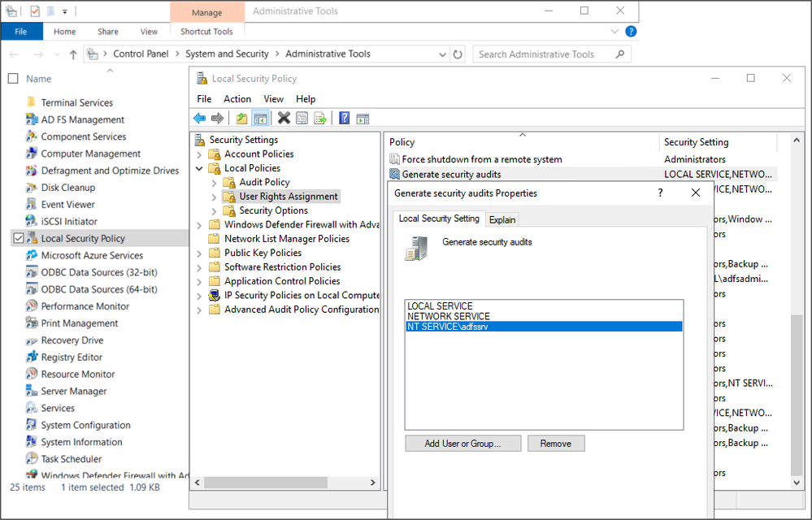The width and height of the screenshot is (812, 520).
Task: Click the refresh icon beside address bar
Action: (458, 54)
